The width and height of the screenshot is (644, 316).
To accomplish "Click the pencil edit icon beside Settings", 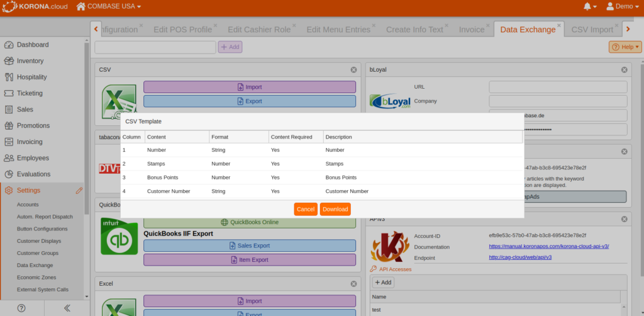I will point(79,190).
